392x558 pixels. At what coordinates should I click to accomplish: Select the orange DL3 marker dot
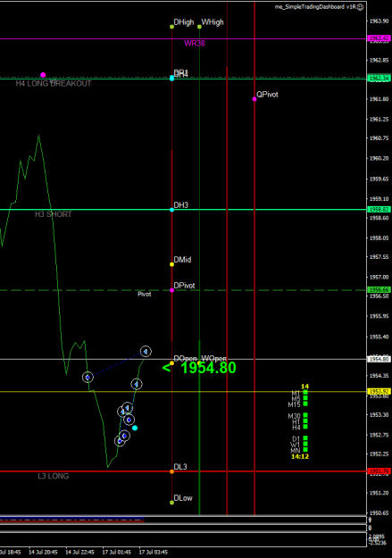[x=172, y=471]
